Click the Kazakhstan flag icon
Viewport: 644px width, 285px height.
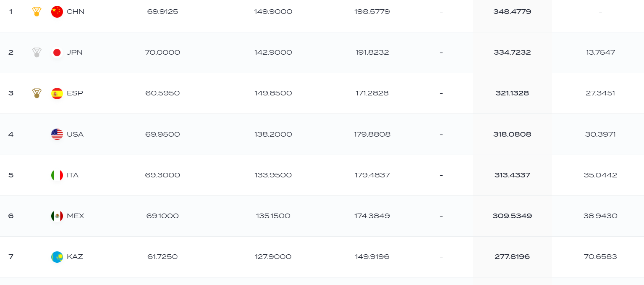pyautogui.click(x=57, y=257)
